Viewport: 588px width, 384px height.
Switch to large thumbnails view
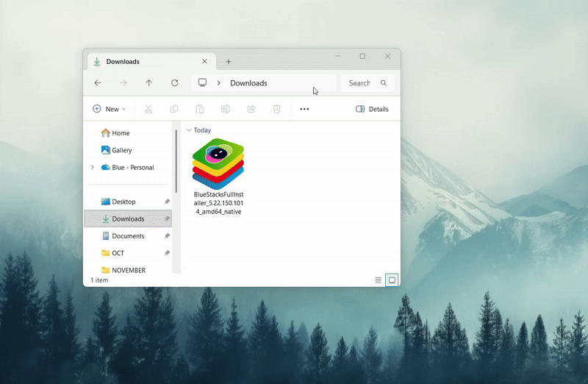pyautogui.click(x=392, y=280)
